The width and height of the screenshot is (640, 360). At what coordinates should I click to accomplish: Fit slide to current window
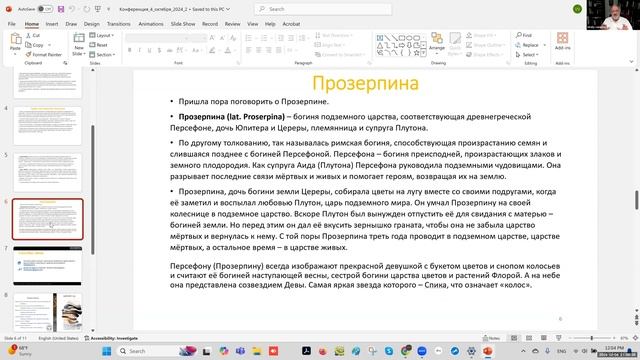point(636,338)
